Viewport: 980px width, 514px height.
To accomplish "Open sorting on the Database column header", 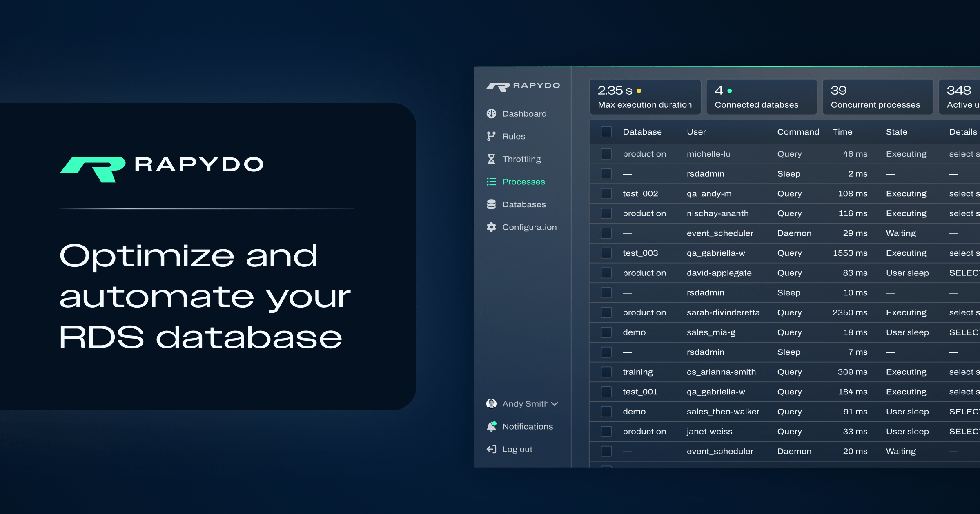I will point(642,132).
